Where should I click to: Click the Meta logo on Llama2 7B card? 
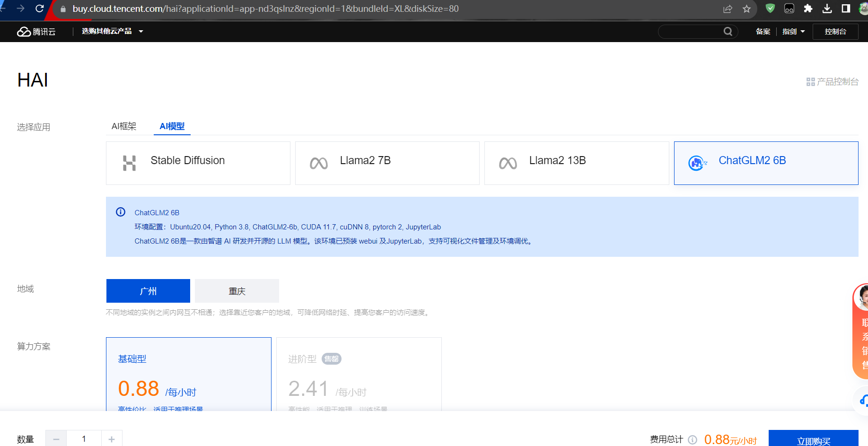319,163
